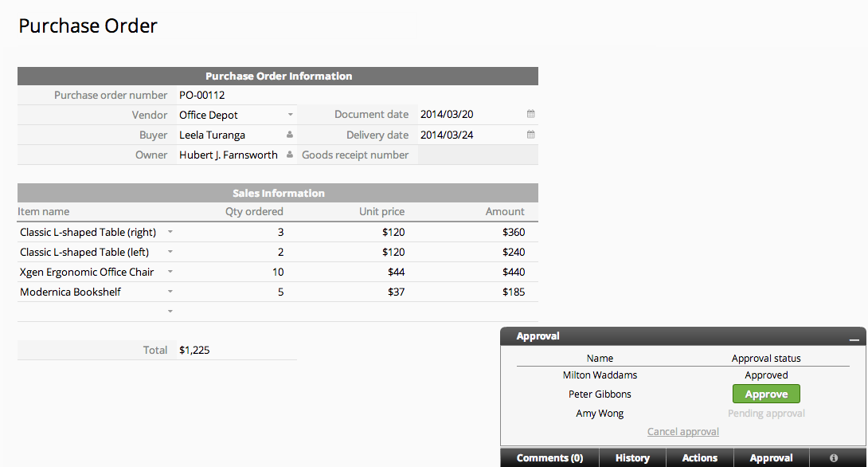The image size is (868, 467).
Task: Switch to the History tab
Action: [x=632, y=458]
